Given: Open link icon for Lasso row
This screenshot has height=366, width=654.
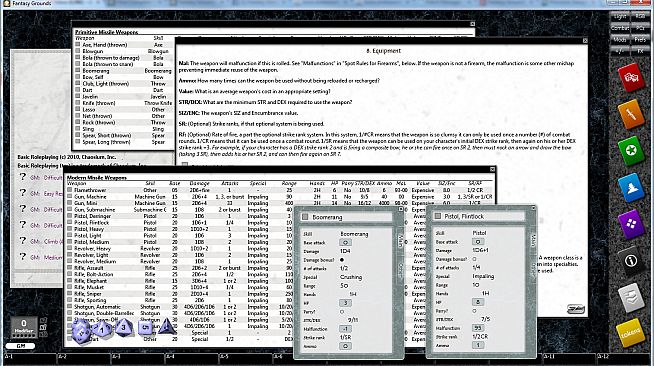Looking at the screenshot, I should click(x=78, y=109).
